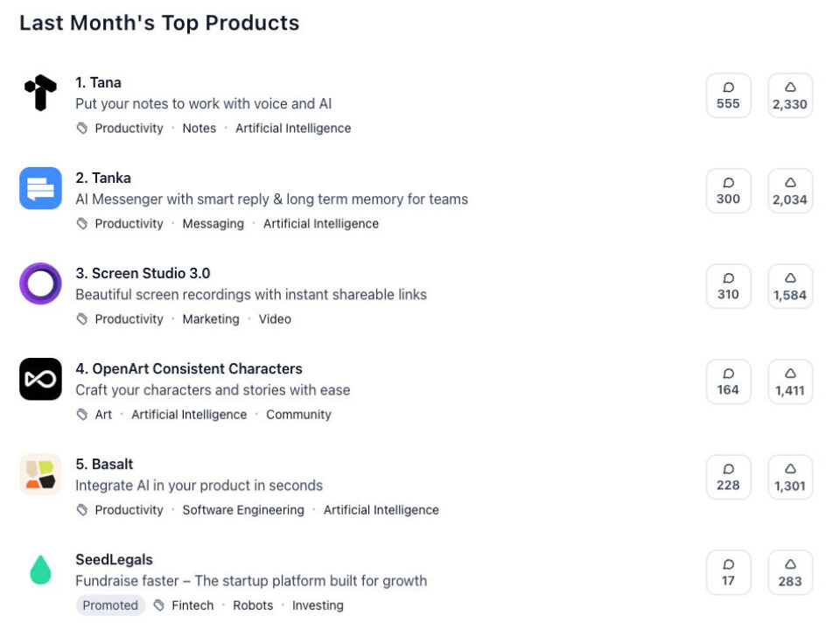840x630 pixels.
Task: Select the Fintech tag under SeedLegals
Action: tap(192, 605)
